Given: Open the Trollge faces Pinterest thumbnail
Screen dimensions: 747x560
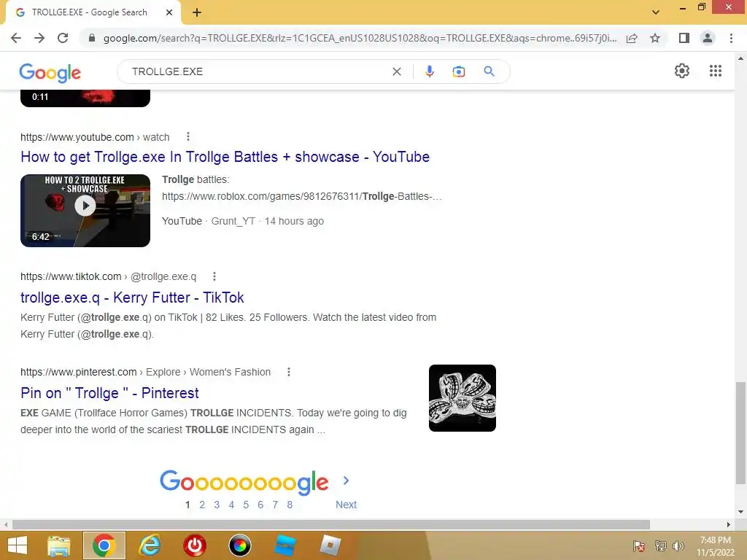Looking at the screenshot, I should [462, 398].
